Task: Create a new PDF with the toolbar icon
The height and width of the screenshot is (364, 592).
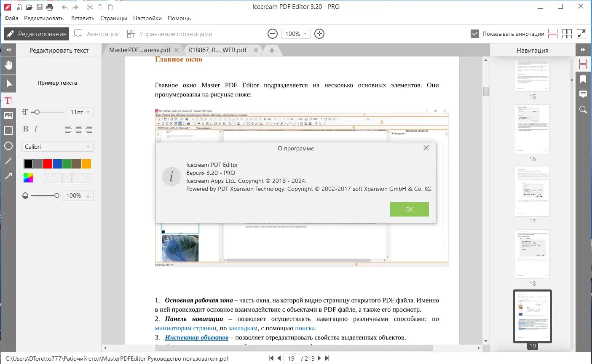Action: [x=19, y=7]
